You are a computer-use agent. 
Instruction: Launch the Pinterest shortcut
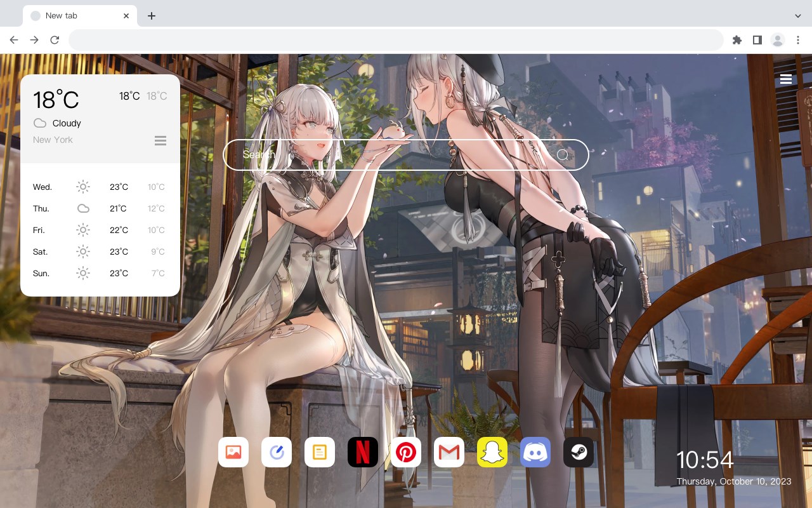[406, 452]
